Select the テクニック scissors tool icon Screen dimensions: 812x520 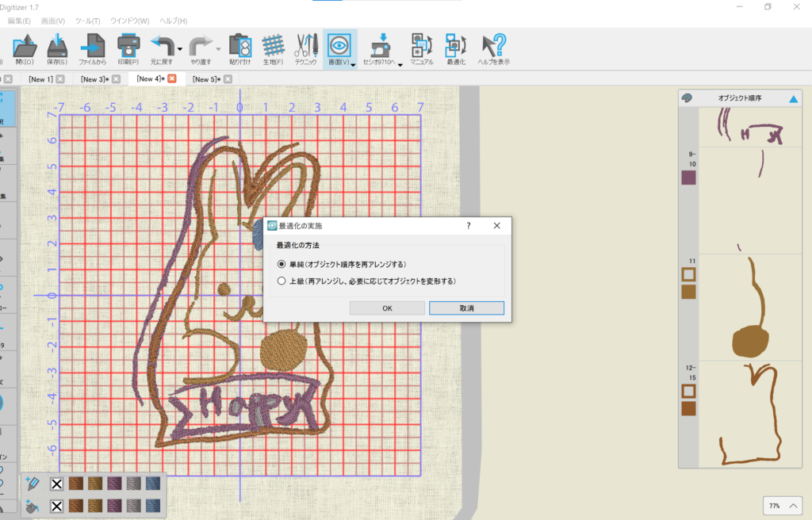pyautogui.click(x=305, y=46)
